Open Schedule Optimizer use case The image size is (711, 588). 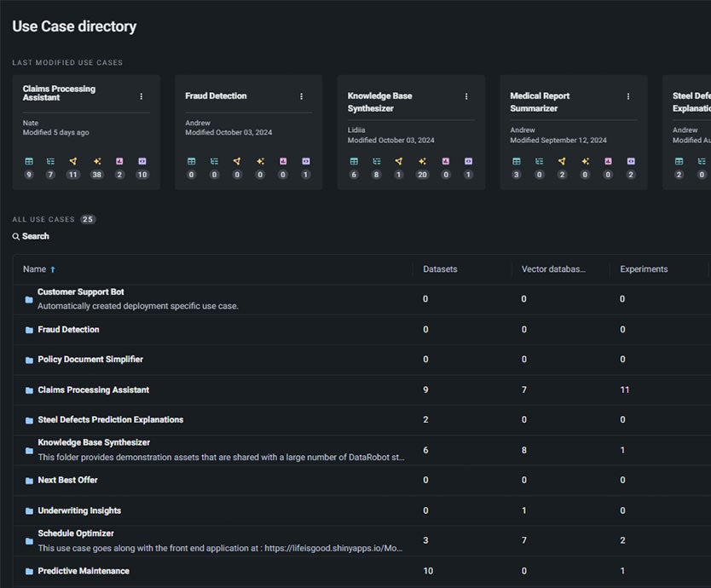coord(76,533)
